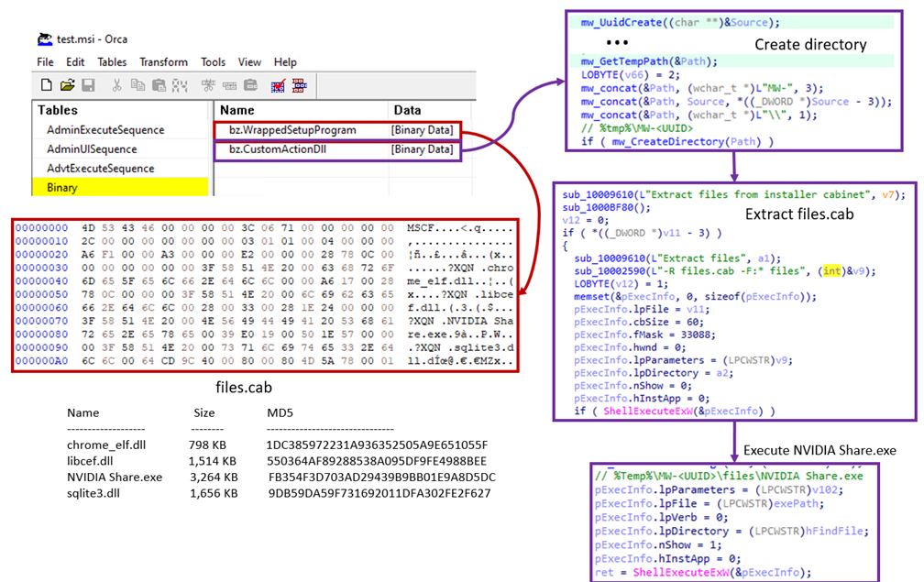Click the Cut scissors icon

pyautogui.click(x=116, y=85)
